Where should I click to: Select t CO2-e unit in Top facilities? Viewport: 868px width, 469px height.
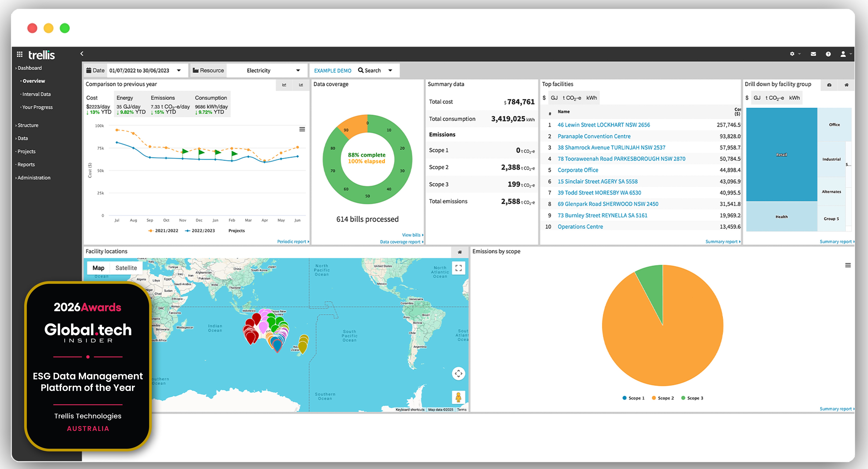[x=571, y=98]
